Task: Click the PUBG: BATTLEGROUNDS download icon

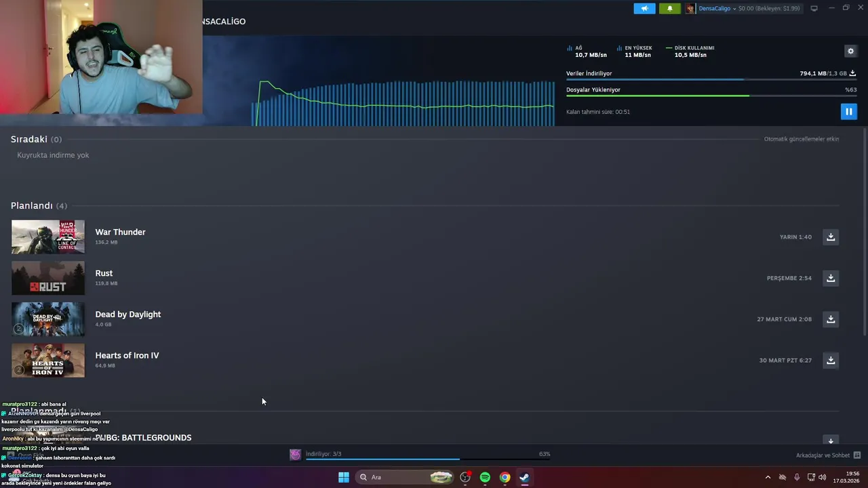Action: point(830,440)
